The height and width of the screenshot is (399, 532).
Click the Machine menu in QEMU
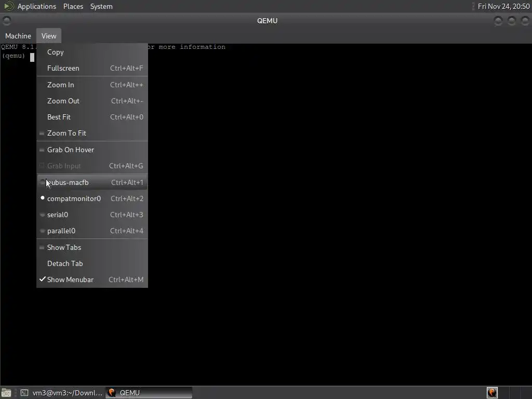point(18,36)
